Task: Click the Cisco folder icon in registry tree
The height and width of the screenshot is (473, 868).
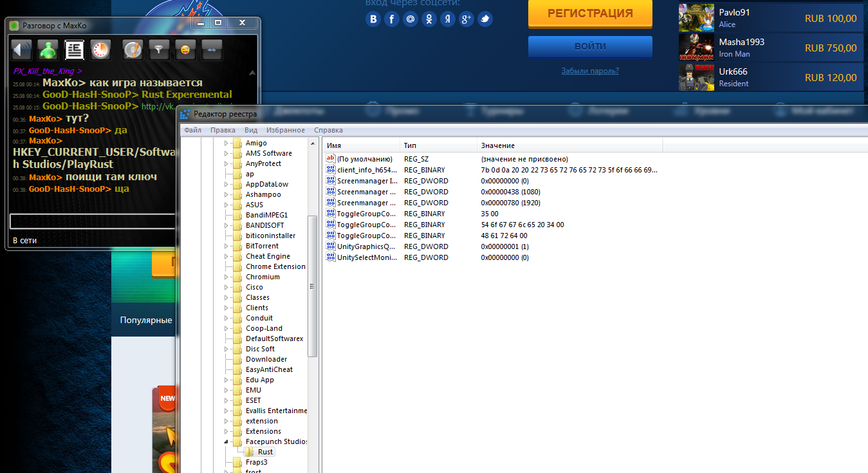Action: point(237,287)
